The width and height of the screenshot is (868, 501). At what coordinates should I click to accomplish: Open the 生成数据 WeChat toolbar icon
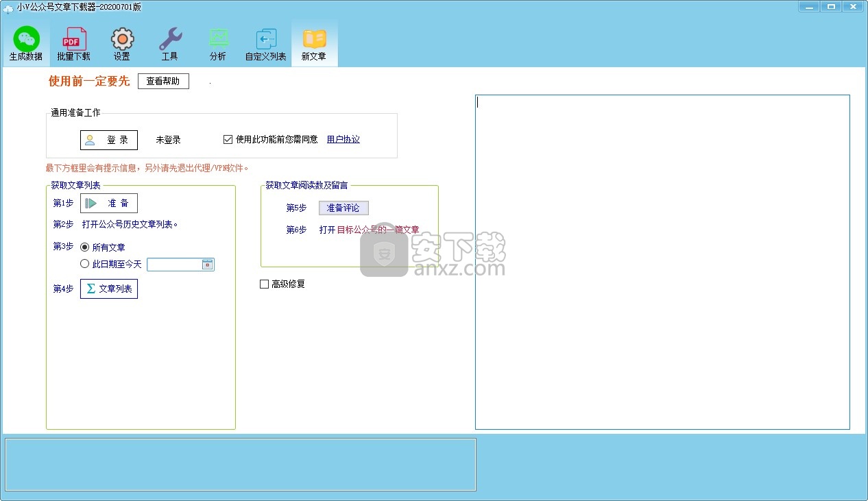tap(26, 44)
